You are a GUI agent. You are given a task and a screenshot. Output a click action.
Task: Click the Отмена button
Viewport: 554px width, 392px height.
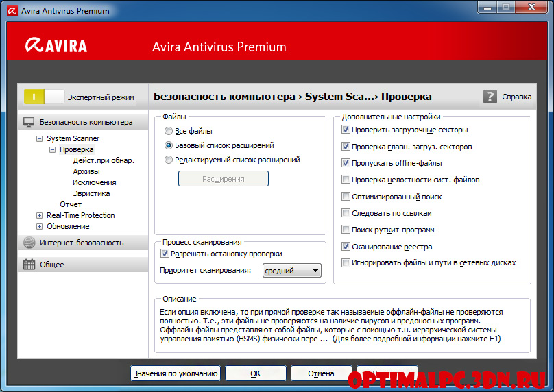(x=321, y=373)
